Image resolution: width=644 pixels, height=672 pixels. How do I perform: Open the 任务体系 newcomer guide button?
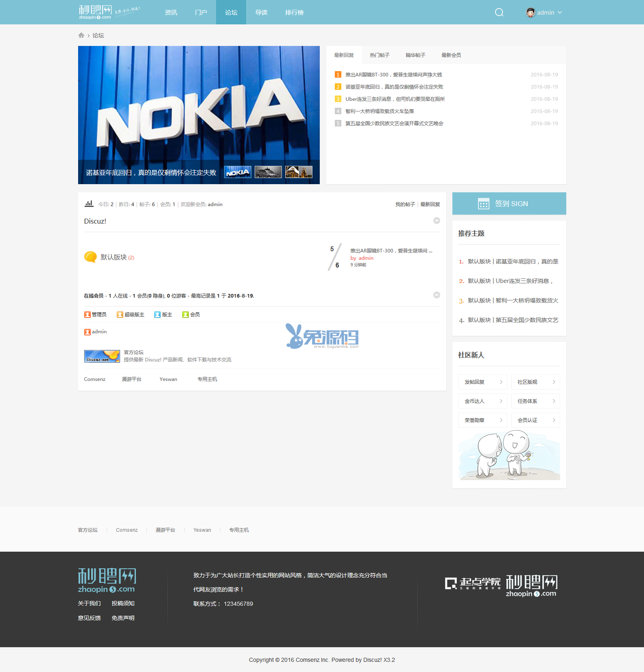(x=536, y=401)
